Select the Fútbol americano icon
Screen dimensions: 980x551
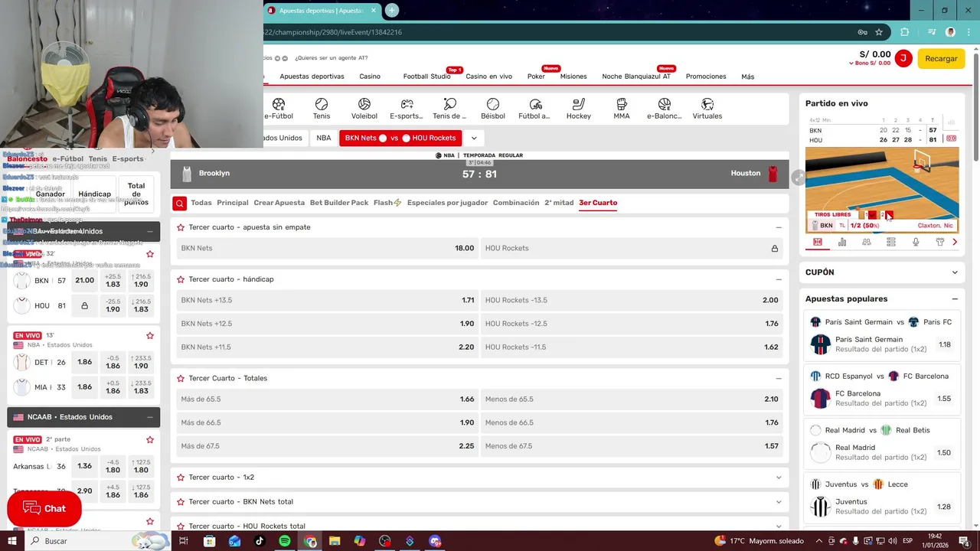click(x=535, y=109)
